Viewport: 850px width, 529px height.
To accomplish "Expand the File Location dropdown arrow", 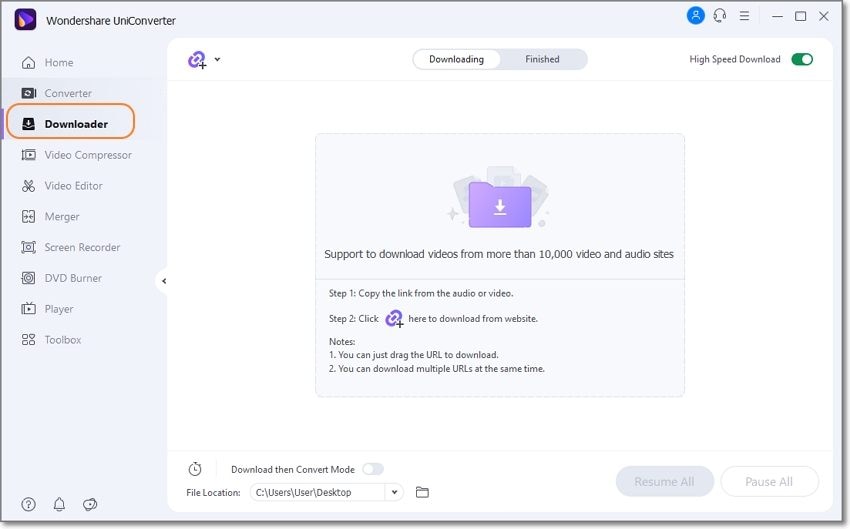I will (x=394, y=492).
